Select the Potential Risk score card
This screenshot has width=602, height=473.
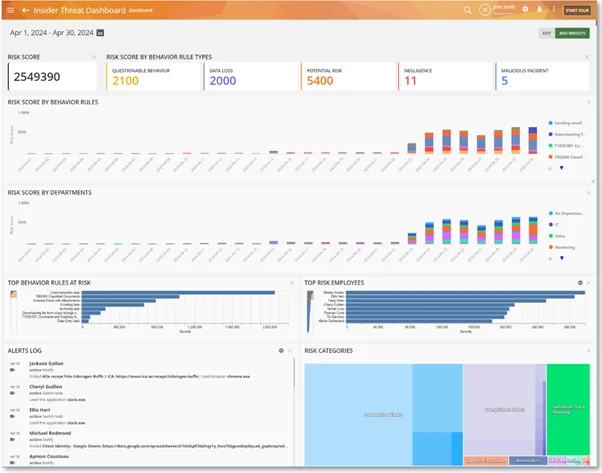coord(347,76)
